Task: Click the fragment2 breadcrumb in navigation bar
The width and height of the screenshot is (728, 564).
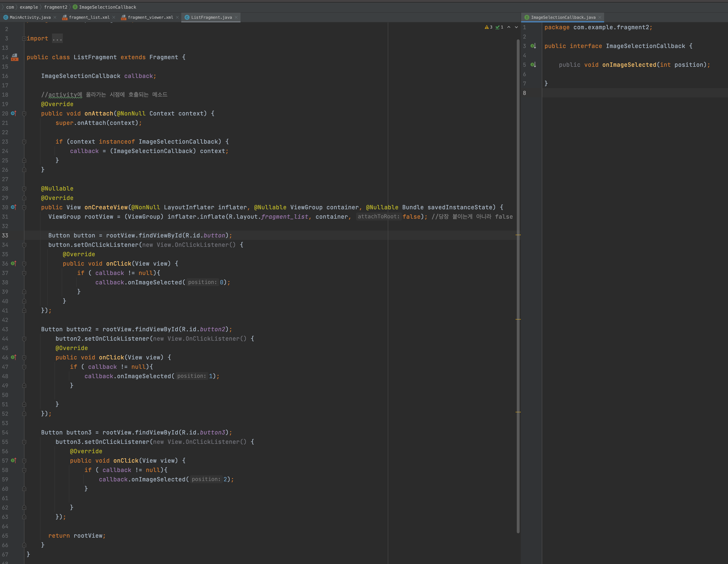Action: [x=55, y=7]
